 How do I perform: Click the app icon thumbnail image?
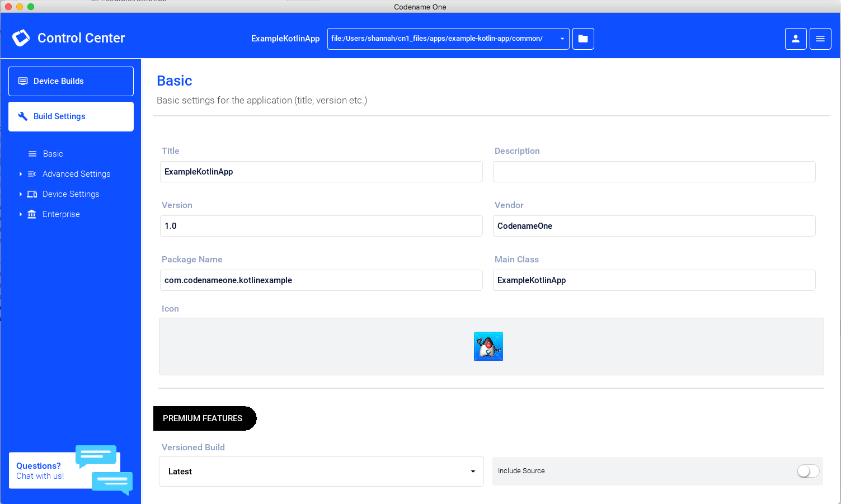pos(488,346)
